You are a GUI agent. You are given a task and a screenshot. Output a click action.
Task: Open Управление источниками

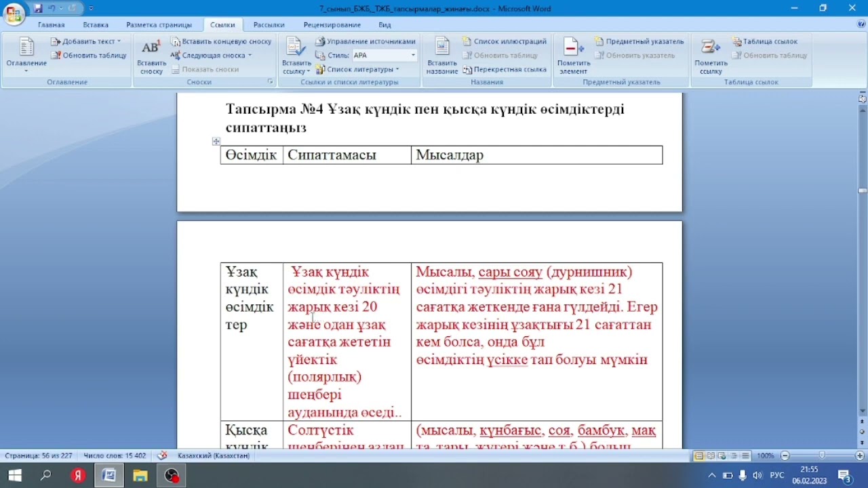365,41
